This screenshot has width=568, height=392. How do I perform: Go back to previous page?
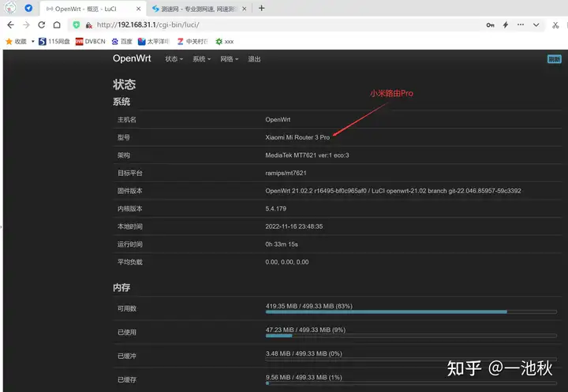pos(10,24)
